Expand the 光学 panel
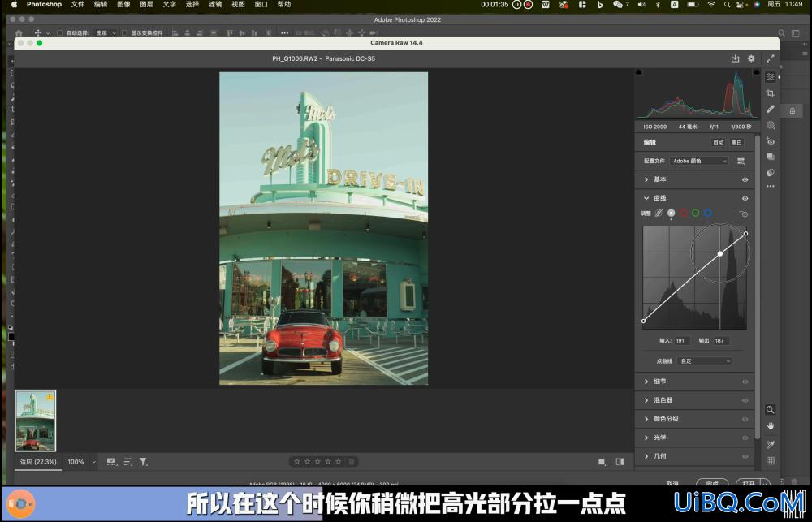Image resolution: width=812 pixels, height=522 pixels. click(646, 437)
